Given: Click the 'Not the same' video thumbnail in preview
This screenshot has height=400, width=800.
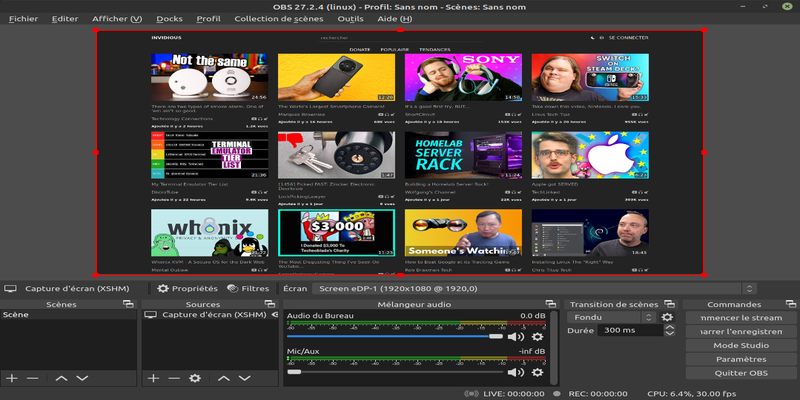Looking at the screenshot, I should 209,77.
